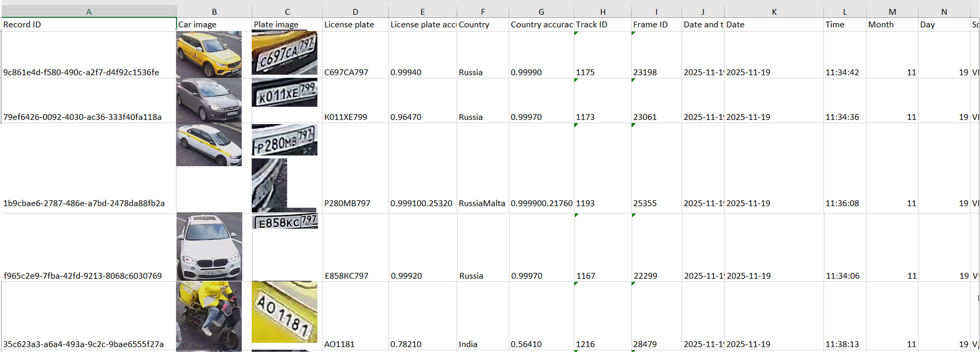
Task: Select column H header
Action: [603, 12]
